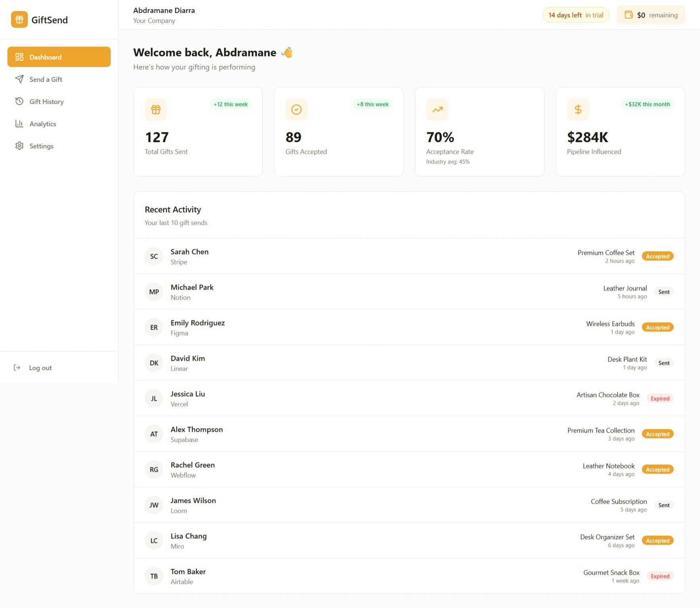
Task: Click the Send a Gift paper-plane icon
Action: pyautogui.click(x=19, y=79)
